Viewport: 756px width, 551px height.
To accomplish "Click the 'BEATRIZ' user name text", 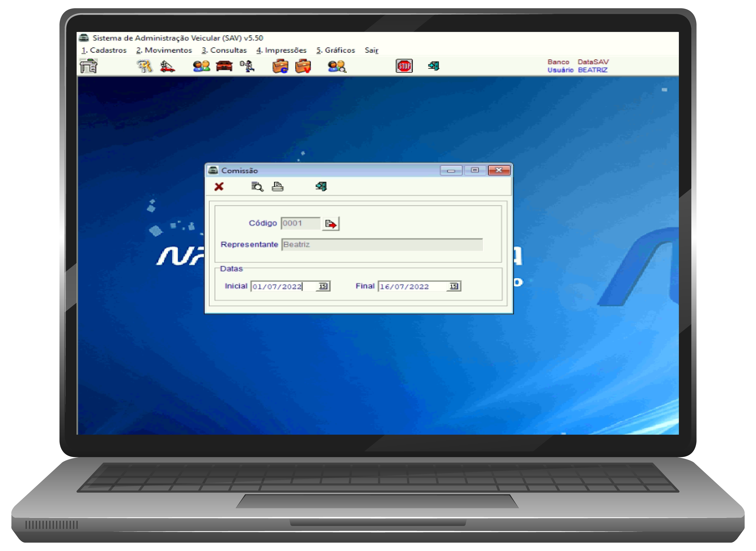I will click(x=593, y=70).
